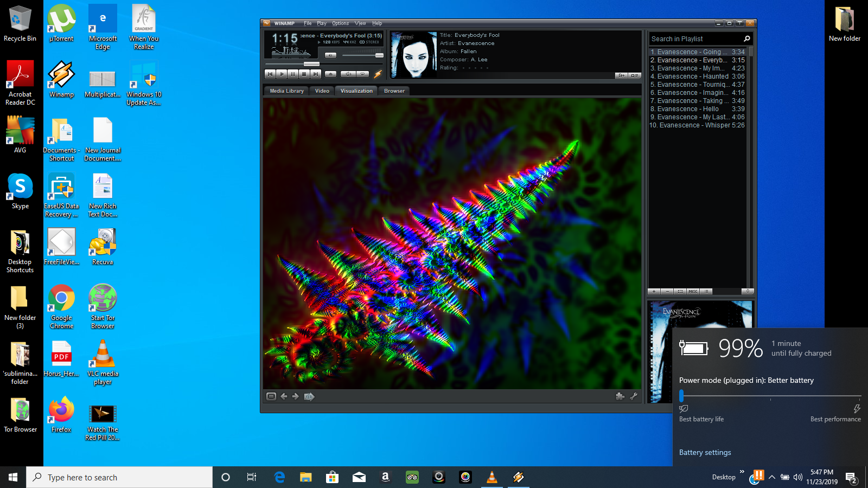
Task: Click the playlist list options button
Action: tap(706, 291)
